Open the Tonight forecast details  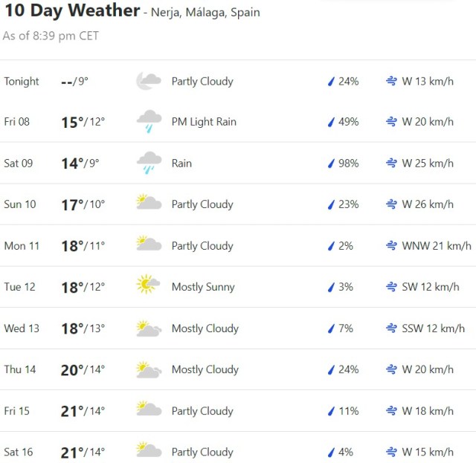(x=238, y=81)
